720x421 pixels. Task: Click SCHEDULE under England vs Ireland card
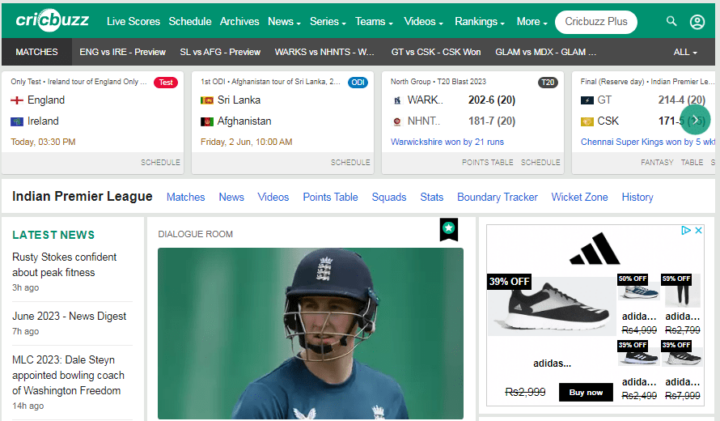point(160,162)
